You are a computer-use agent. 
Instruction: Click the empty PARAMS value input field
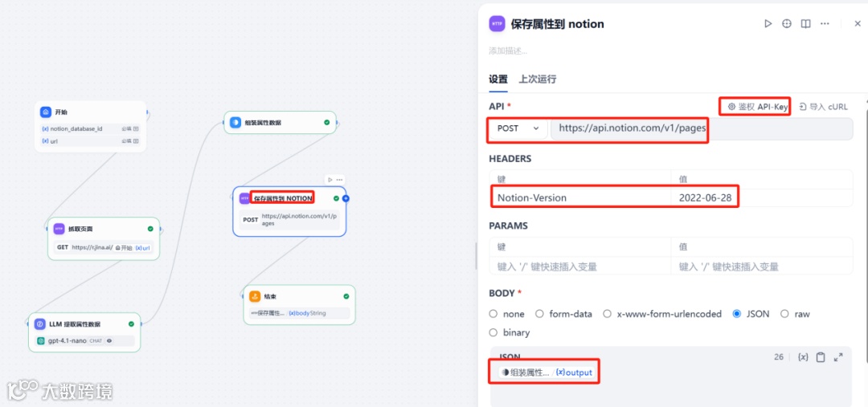tap(762, 267)
